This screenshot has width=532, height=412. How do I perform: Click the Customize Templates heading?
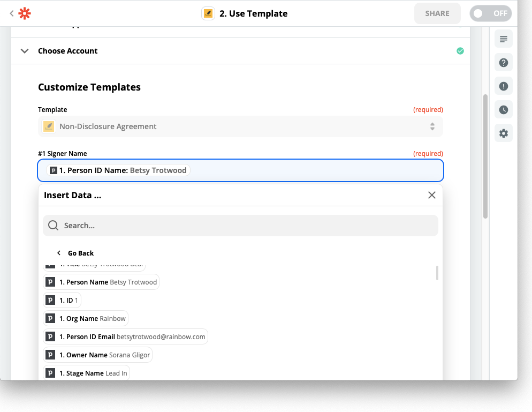(x=89, y=87)
